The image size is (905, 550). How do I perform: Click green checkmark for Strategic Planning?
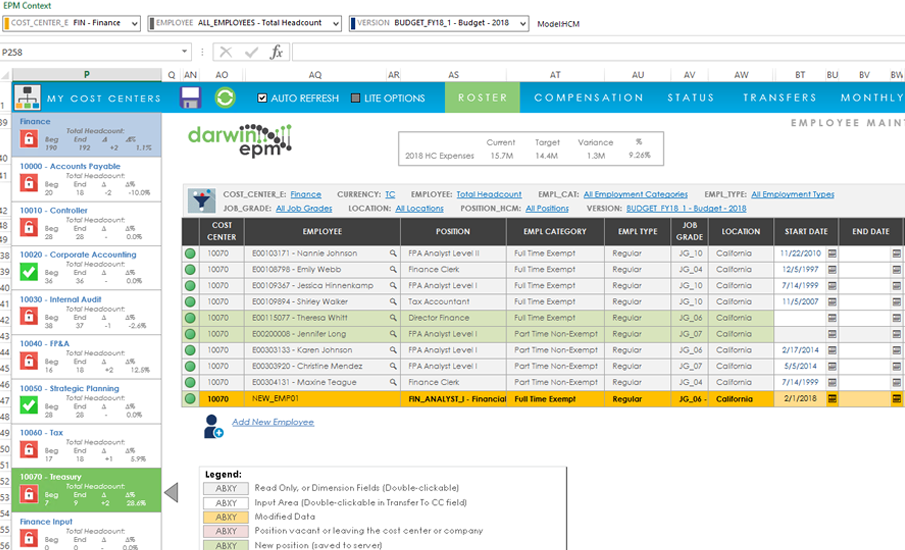pos(29,405)
